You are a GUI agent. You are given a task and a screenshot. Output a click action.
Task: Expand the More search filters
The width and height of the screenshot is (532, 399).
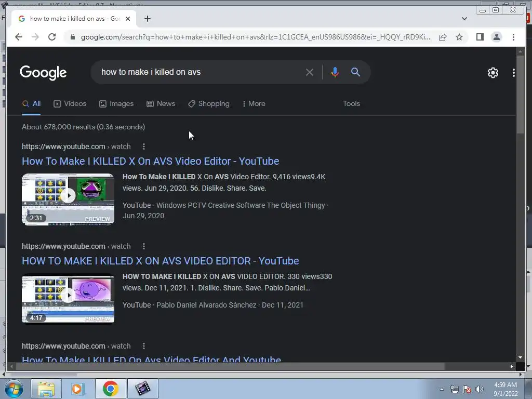(x=254, y=104)
